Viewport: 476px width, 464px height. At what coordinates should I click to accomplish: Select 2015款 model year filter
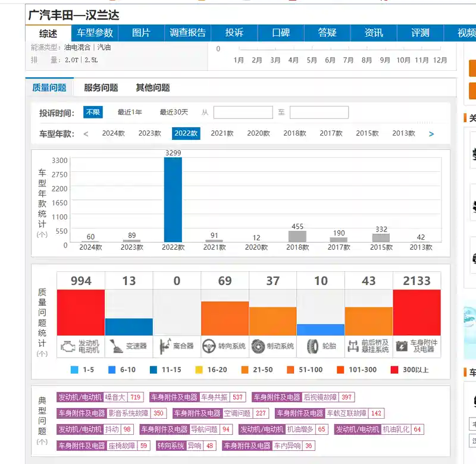[367, 133]
